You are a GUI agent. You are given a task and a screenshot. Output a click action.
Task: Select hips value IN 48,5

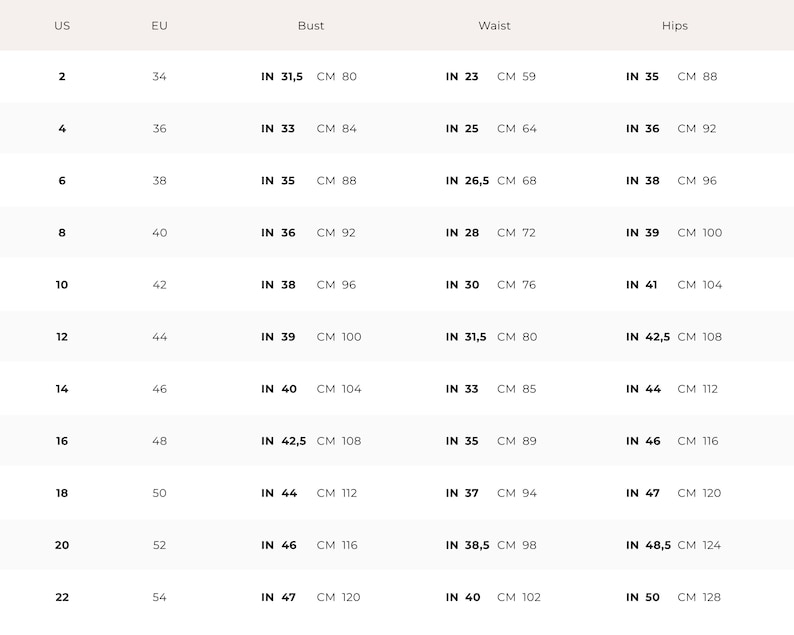click(648, 545)
